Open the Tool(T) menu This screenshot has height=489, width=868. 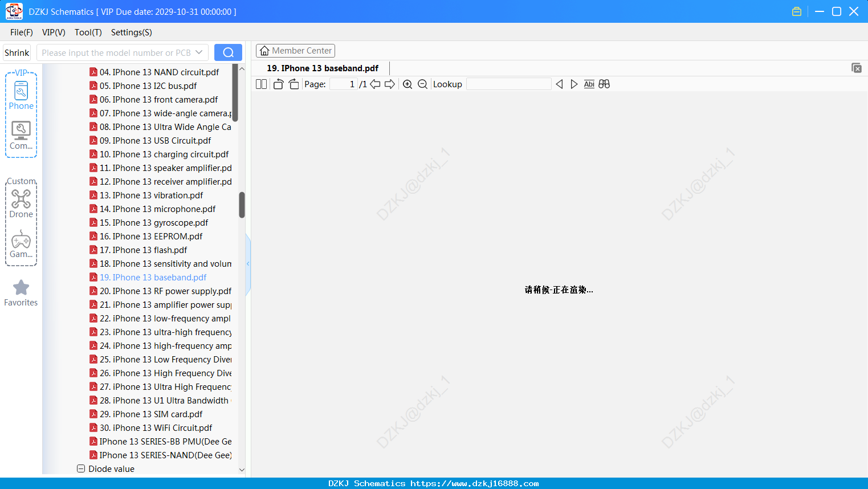pyautogui.click(x=88, y=32)
